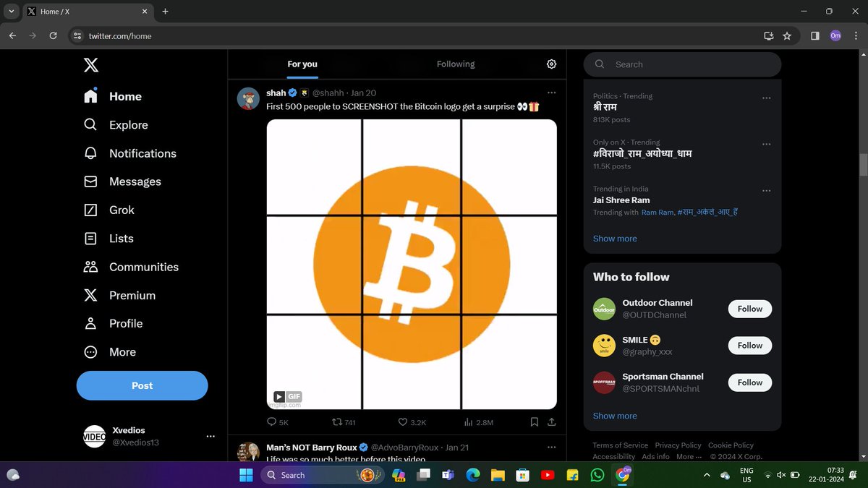Bookmark this page with the star icon
The width and height of the screenshot is (868, 488).
pos(787,35)
